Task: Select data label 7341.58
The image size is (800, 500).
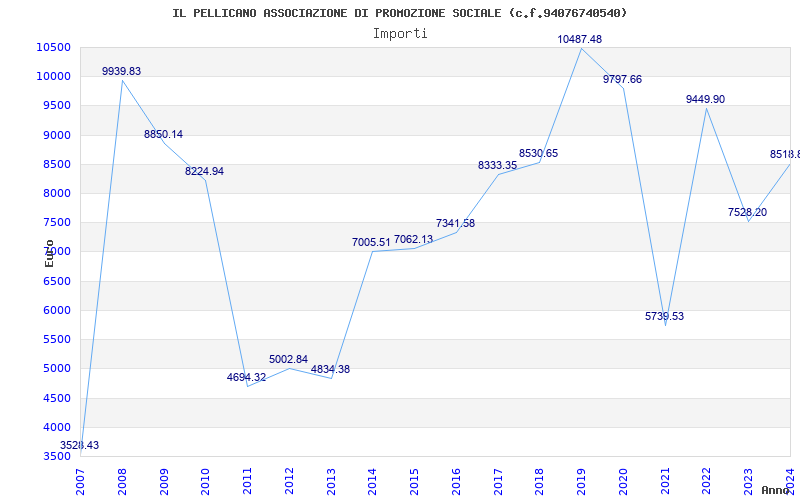Action: [455, 223]
